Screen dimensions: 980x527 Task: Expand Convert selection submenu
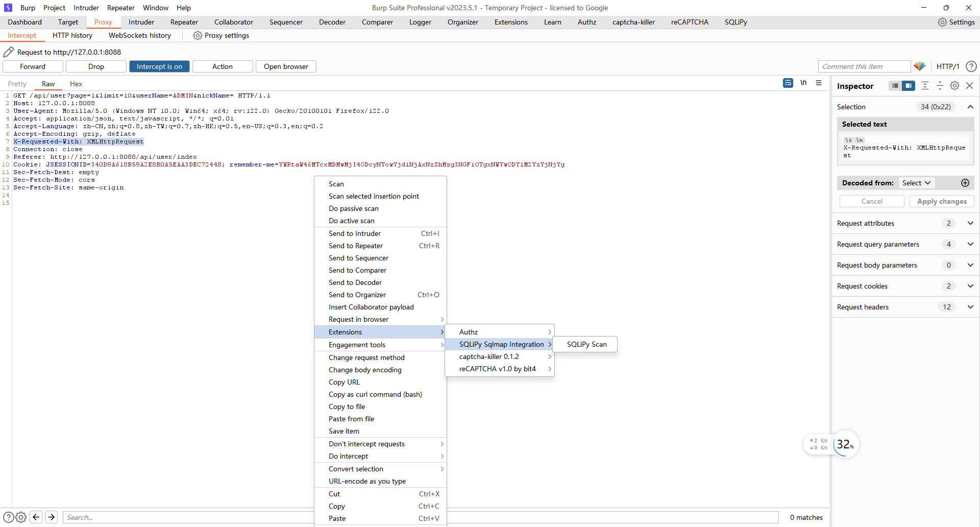tap(380, 469)
